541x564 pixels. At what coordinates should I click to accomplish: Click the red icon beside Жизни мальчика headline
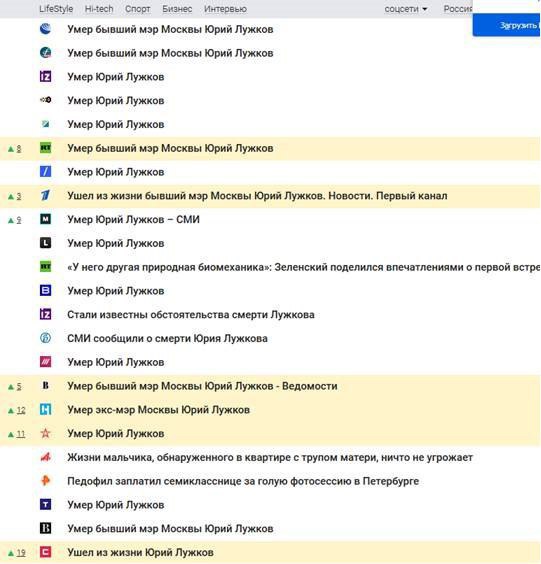[x=45, y=457]
